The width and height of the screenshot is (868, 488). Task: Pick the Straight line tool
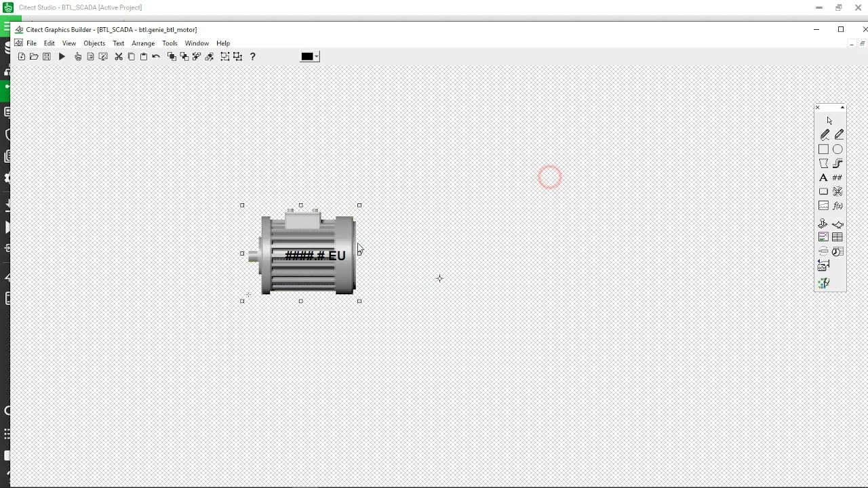pos(838,135)
